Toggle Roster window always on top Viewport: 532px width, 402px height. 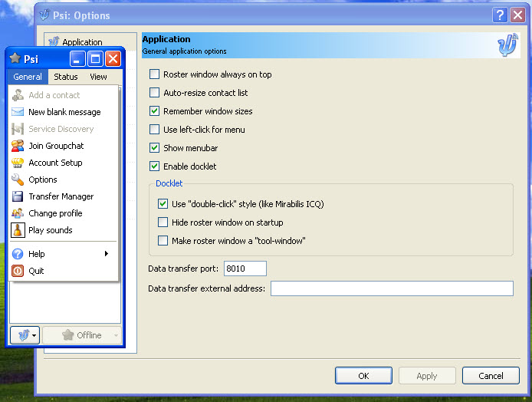[154, 74]
